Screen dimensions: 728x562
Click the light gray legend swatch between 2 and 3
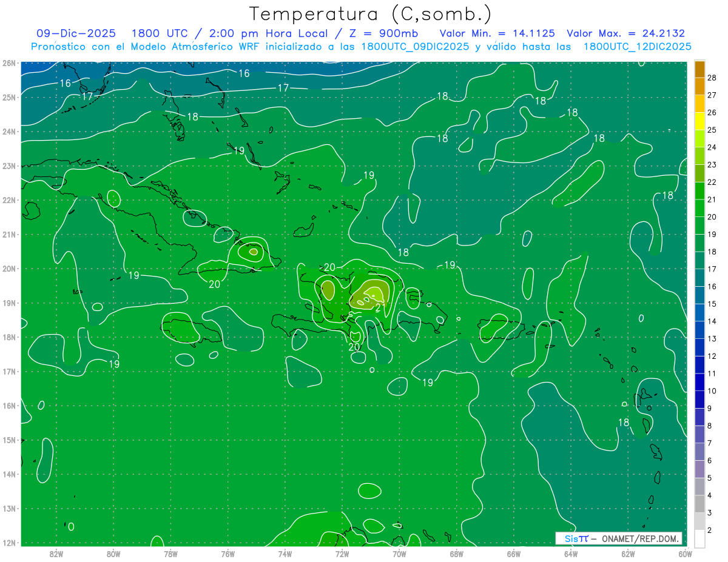699,521
